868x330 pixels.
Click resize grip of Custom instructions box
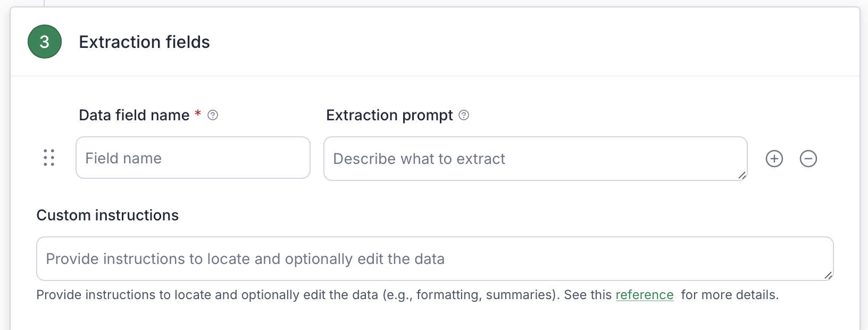829,275
